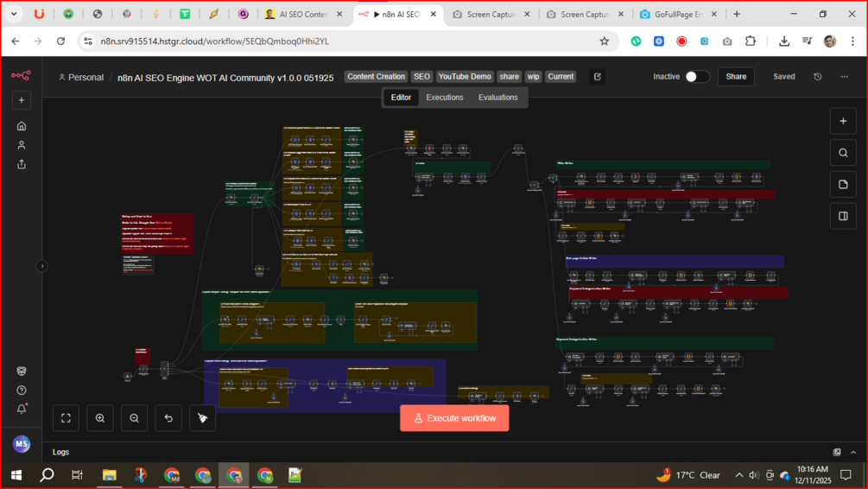Zoom out on the canvas
This screenshot has height=489, width=868.
tap(135, 418)
